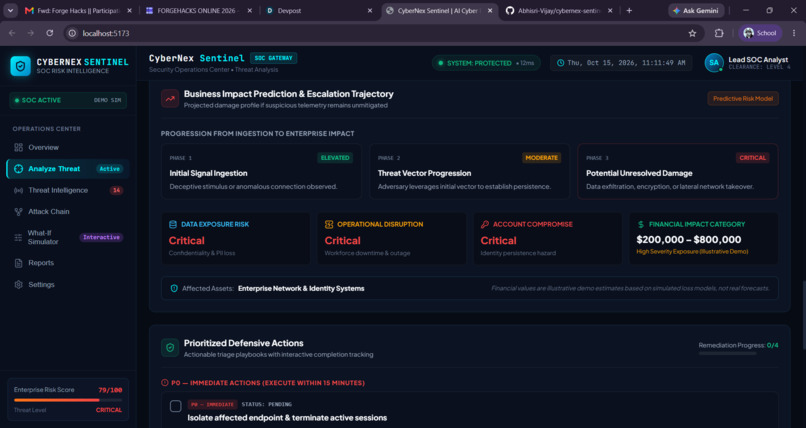Click the SA user avatar
Image resolution: width=806 pixels, height=428 pixels.
(x=714, y=63)
